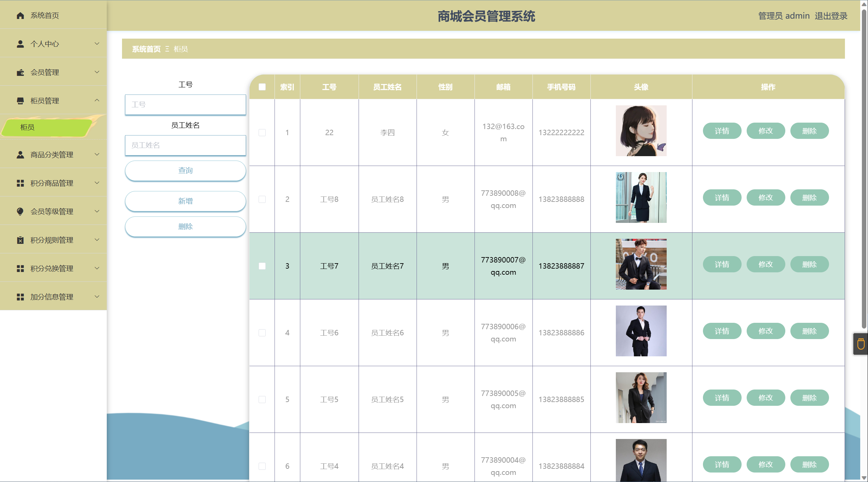This screenshot has height=482, width=868.
Task: Click 退出登录 to log out
Action: (x=831, y=16)
